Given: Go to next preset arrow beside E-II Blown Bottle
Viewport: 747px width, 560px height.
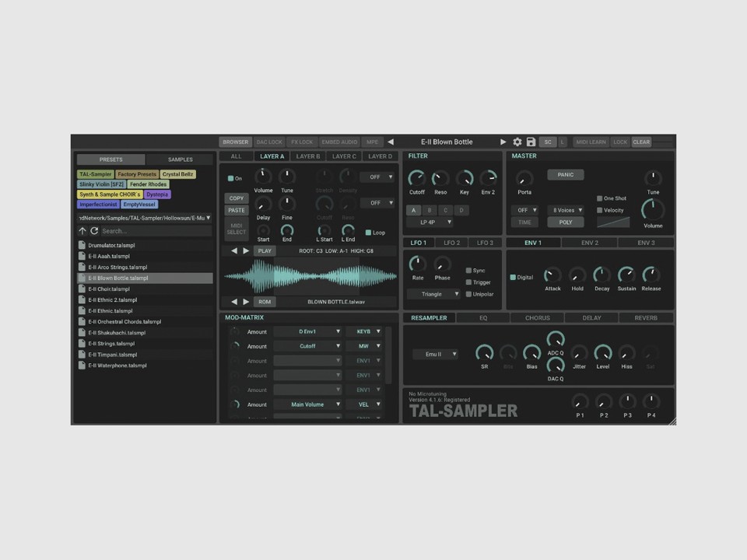Looking at the screenshot, I should (503, 142).
